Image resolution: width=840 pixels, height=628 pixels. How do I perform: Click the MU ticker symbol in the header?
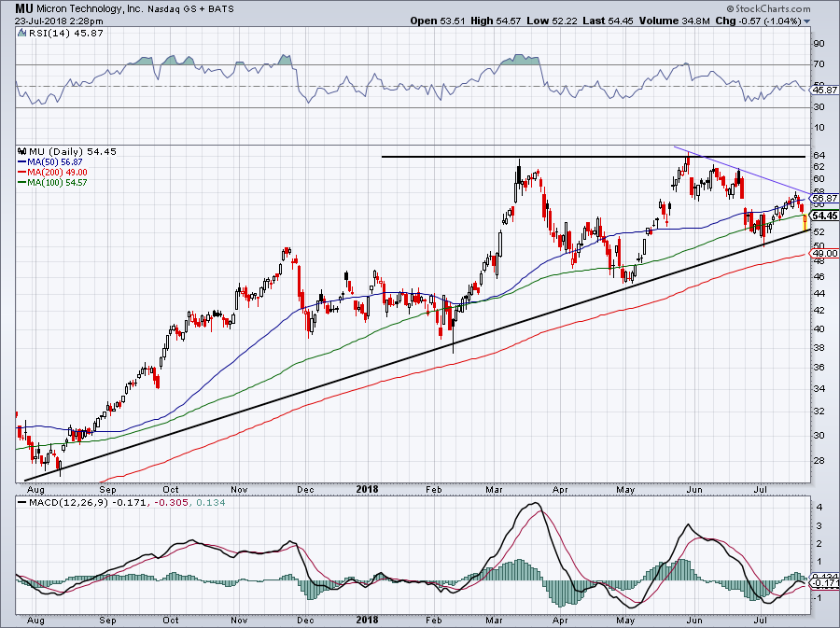(23, 8)
